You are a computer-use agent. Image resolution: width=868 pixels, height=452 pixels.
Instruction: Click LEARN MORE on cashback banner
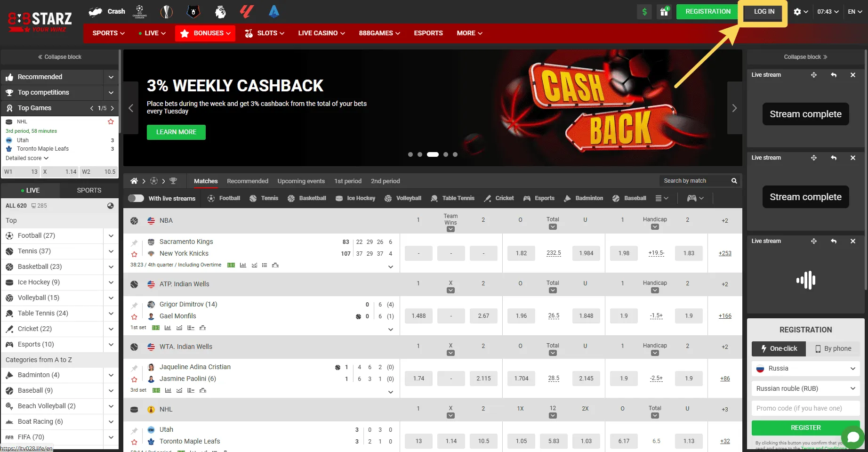pos(176,132)
